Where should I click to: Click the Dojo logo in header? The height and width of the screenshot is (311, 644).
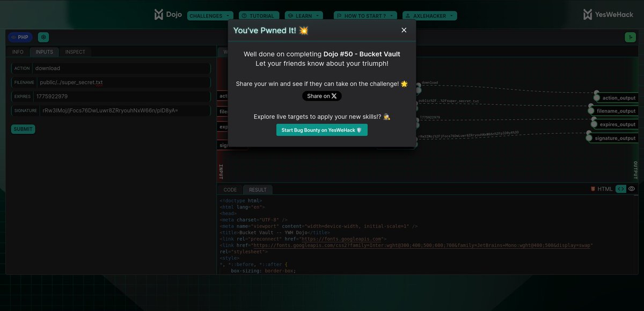click(168, 15)
